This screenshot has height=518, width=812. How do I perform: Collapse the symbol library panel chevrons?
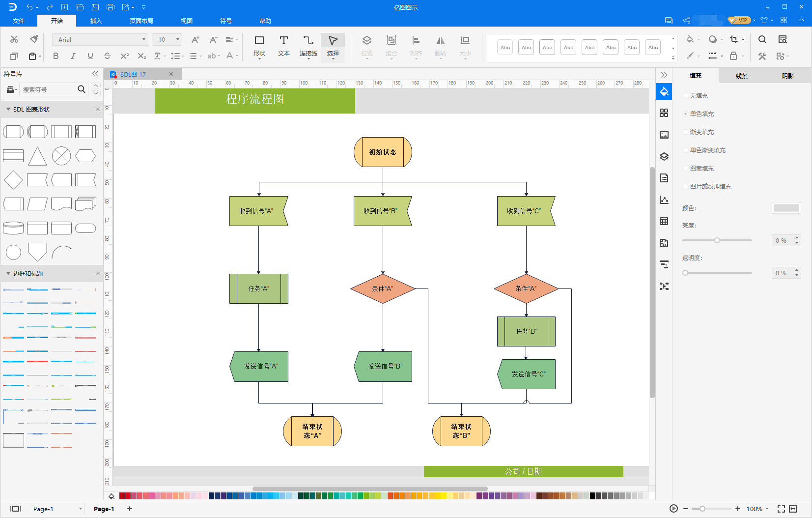(x=95, y=74)
